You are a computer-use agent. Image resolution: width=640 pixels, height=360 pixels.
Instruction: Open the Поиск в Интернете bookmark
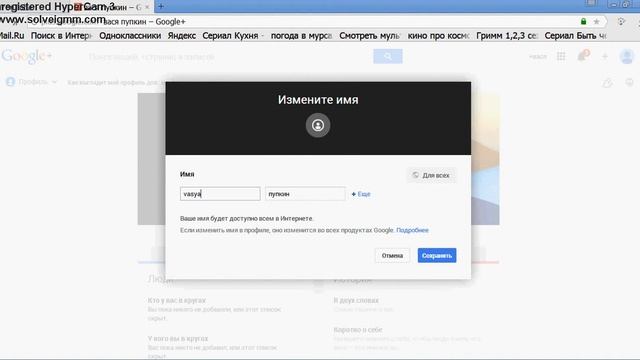tap(61, 36)
